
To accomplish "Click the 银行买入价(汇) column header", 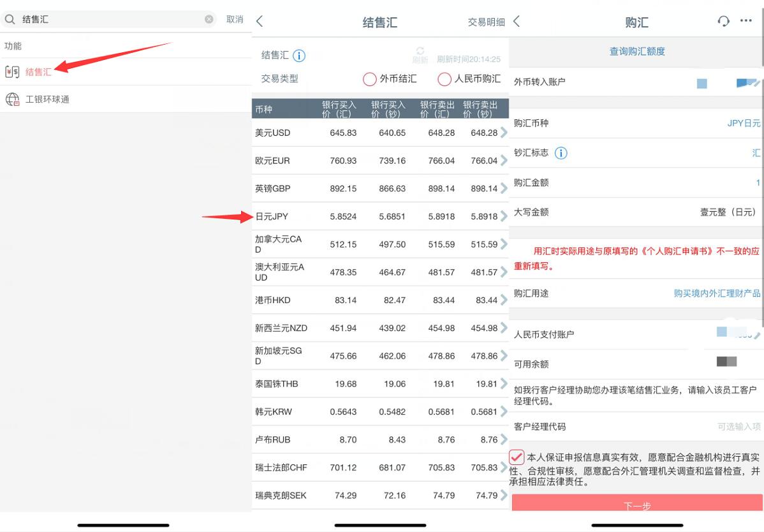I will tap(339, 109).
